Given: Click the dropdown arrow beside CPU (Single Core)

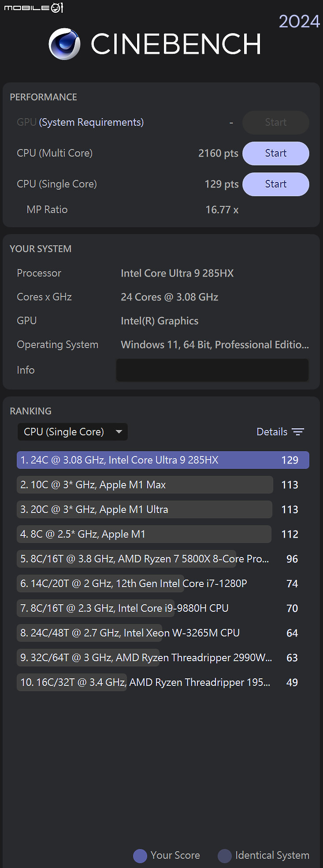Looking at the screenshot, I should pos(119,432).
